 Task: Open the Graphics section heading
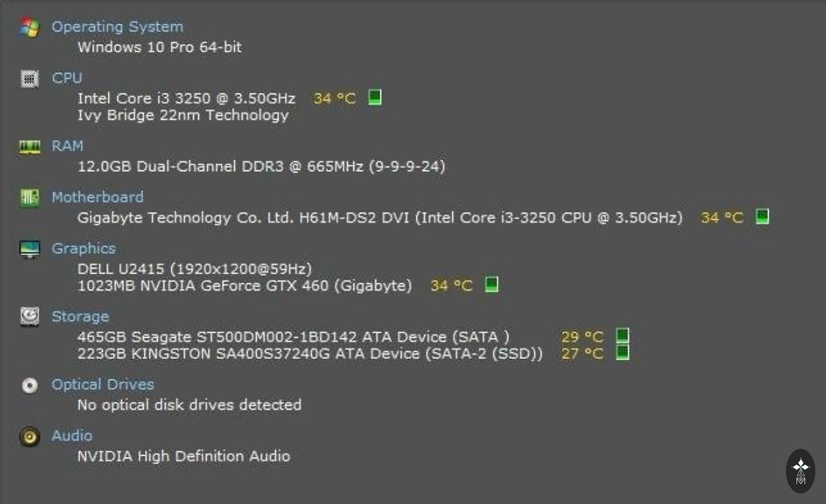point(83,248)
